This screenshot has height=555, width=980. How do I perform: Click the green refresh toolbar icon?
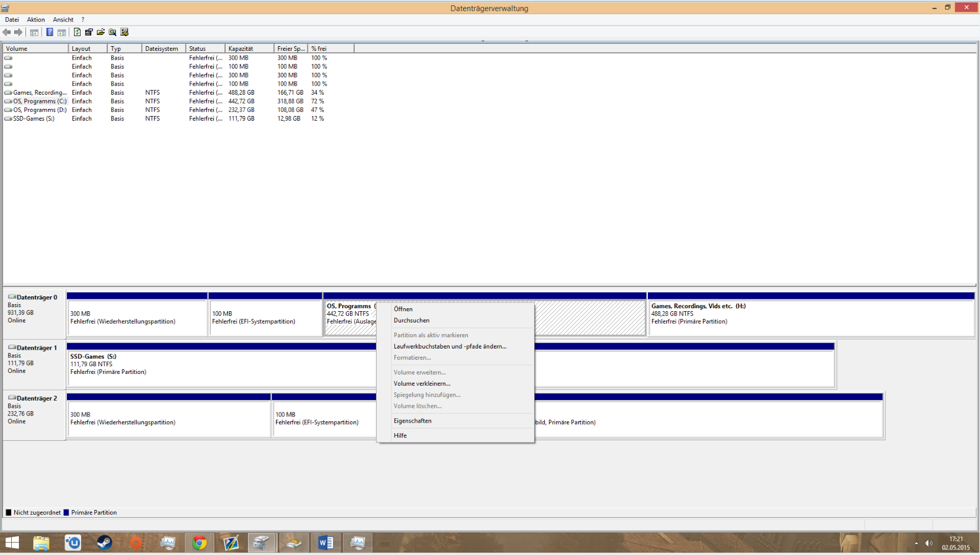(77, 33)
